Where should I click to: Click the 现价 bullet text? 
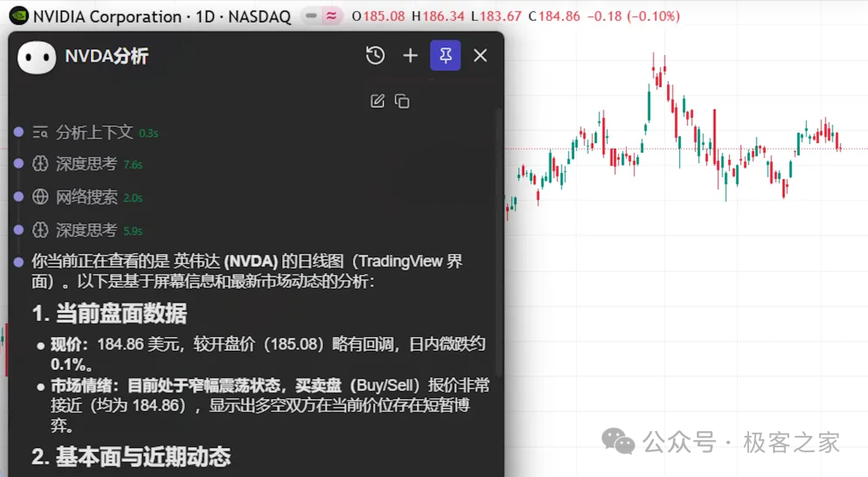coord(268,354)
